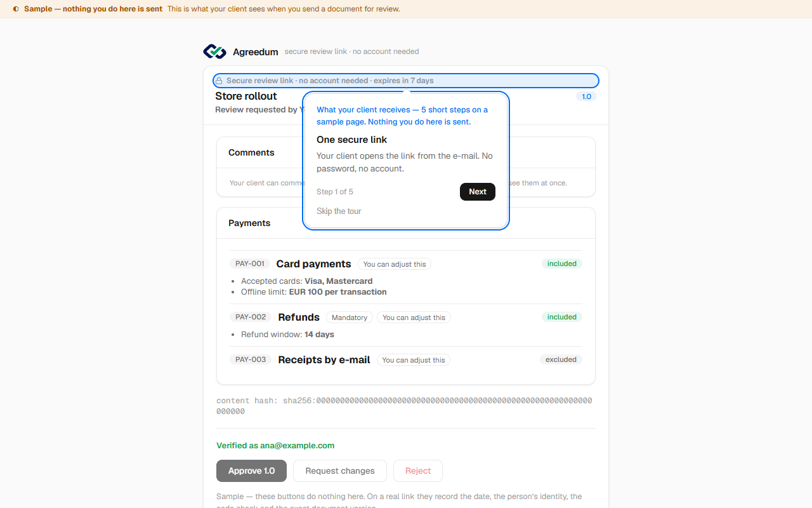Click "You can adjust this" beside Refunds
The image size is (812, 508).
click(x=414, y=317)
